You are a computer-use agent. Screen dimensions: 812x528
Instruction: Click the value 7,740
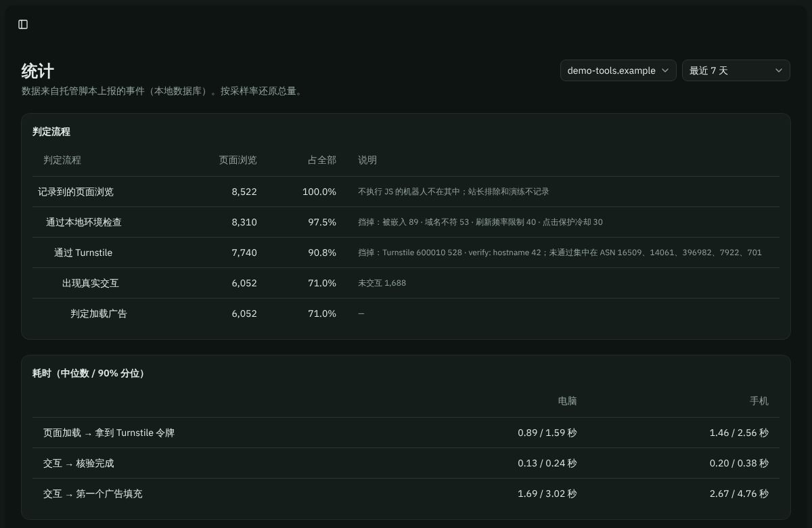click(x=244, y=252)
